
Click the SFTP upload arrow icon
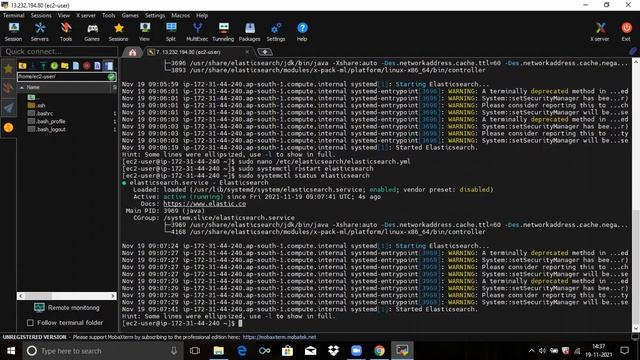pyautogui.click(x=43, y=66)
